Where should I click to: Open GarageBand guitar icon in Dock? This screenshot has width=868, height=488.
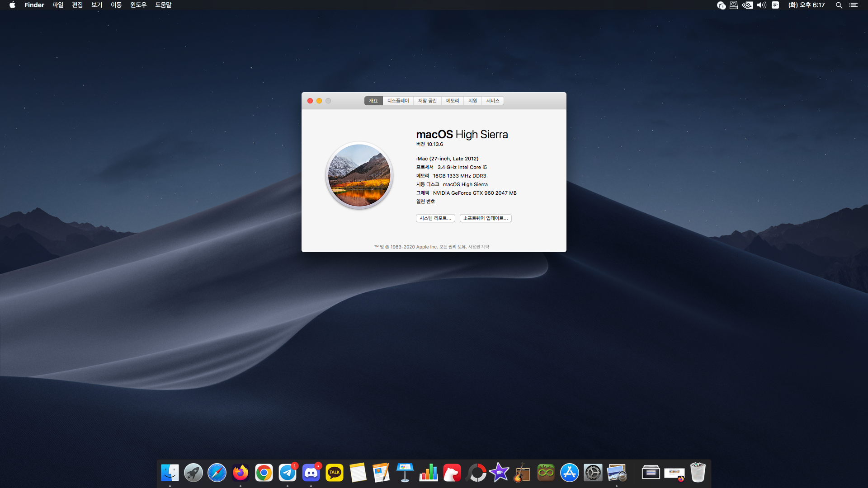(523, 473)
